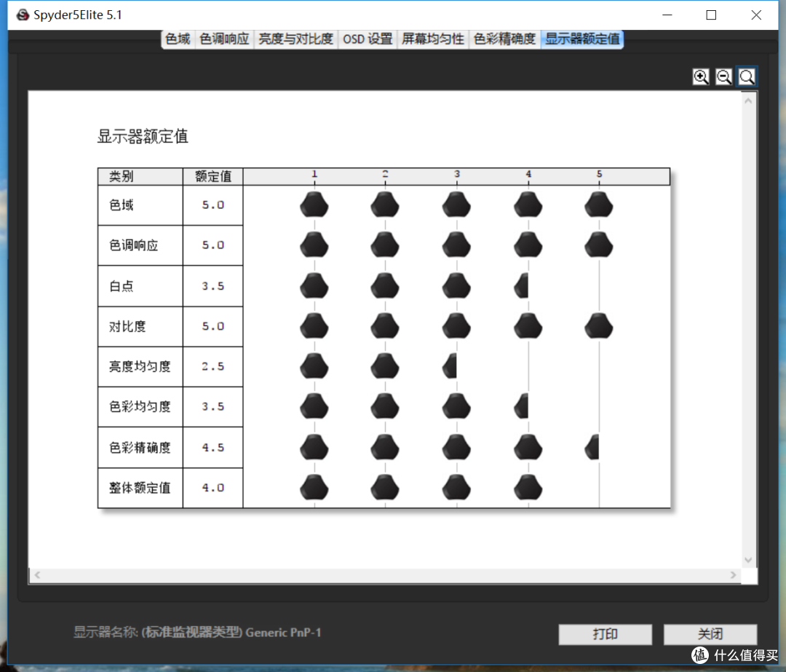Click the horizontal scrollbar left arrow

tap(37, 575)
